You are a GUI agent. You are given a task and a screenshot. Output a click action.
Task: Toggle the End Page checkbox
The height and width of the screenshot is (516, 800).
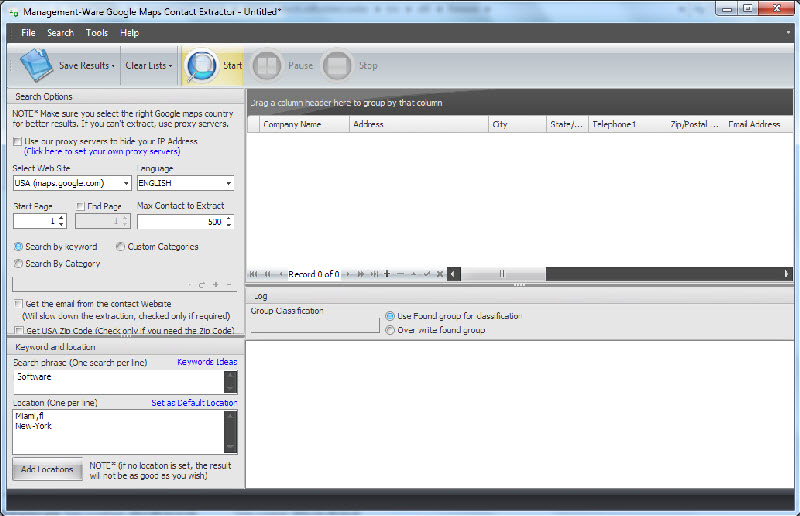[x=80, y=206]
